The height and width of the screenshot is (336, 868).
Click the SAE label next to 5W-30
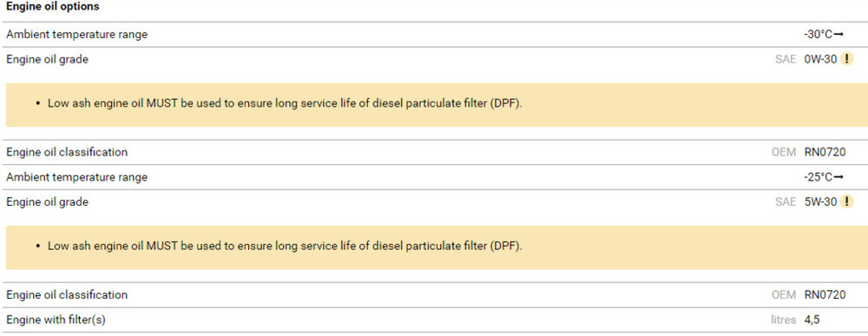coord(786,202)
